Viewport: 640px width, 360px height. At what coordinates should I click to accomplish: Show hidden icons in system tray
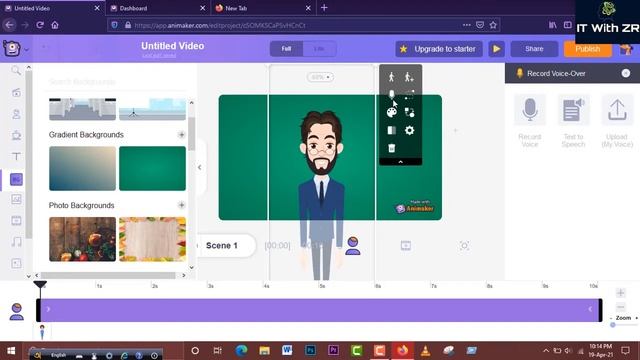click(546, 350)
